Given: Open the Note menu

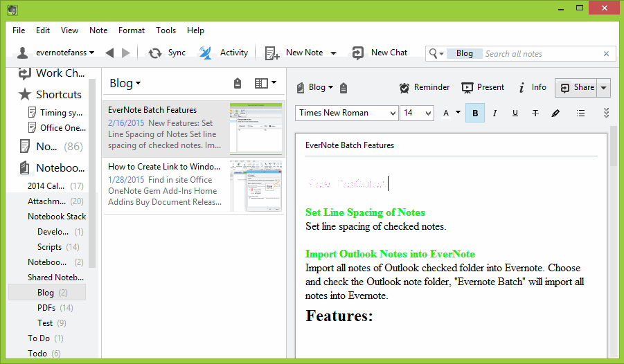Looking at the screenshot, I should coord(98,30).
